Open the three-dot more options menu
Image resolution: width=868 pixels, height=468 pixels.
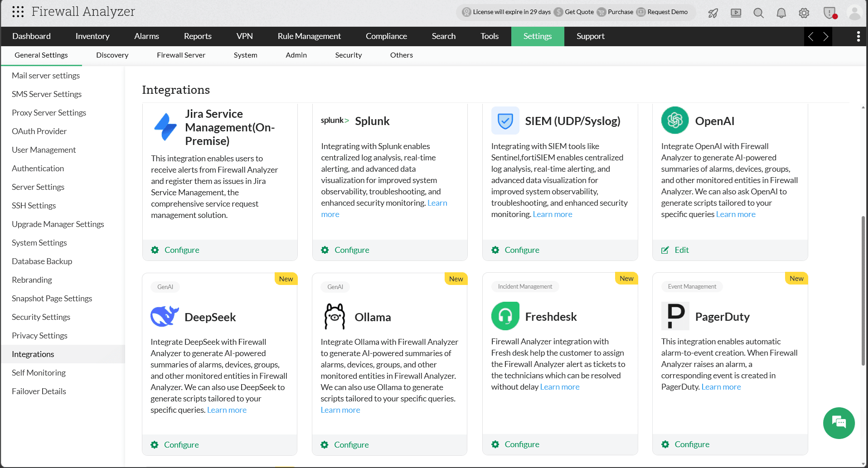point(858,36)
